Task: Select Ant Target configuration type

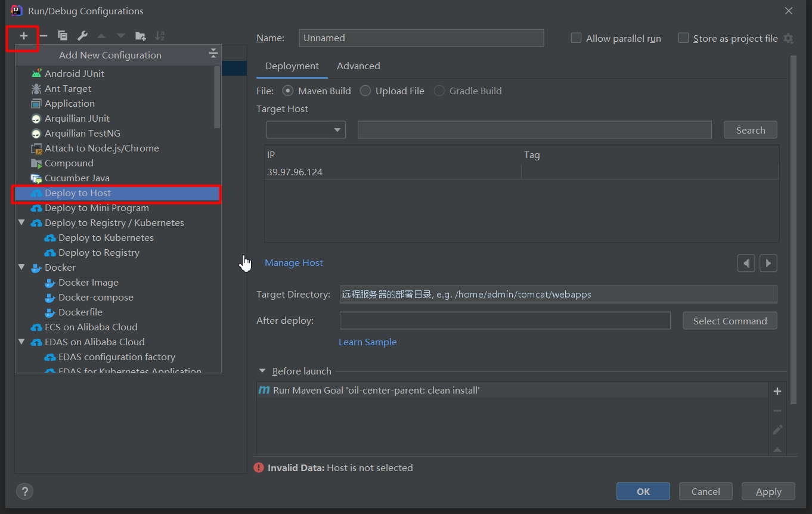Action: click(x=118, y=88)
